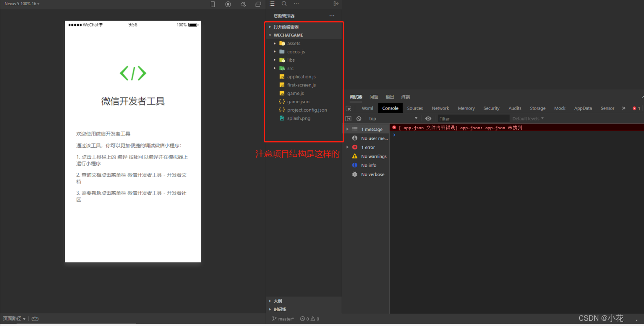The width and height of the screenshot is (644, 326).
Task: Switch to the debugger (调试器) tab
Action: click(356, 97)
